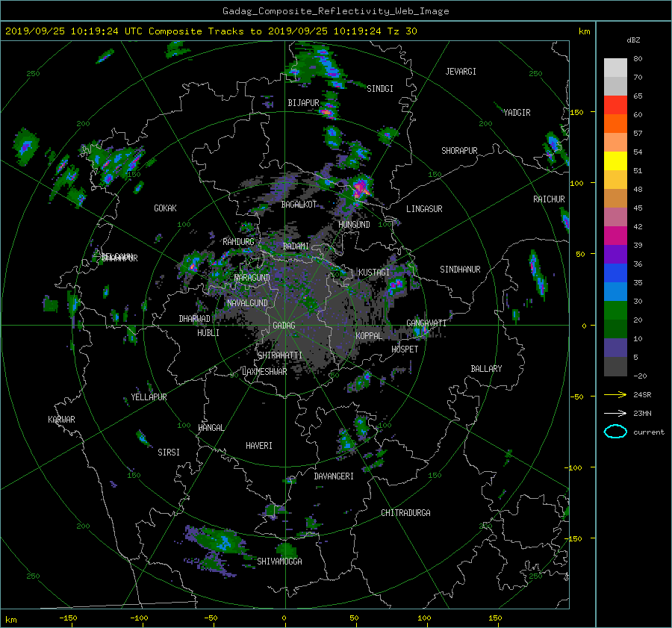Click the composite tracks timestamp header
Image resolution: width=672 pixels, height=628 pixels.
coord(211,31)
